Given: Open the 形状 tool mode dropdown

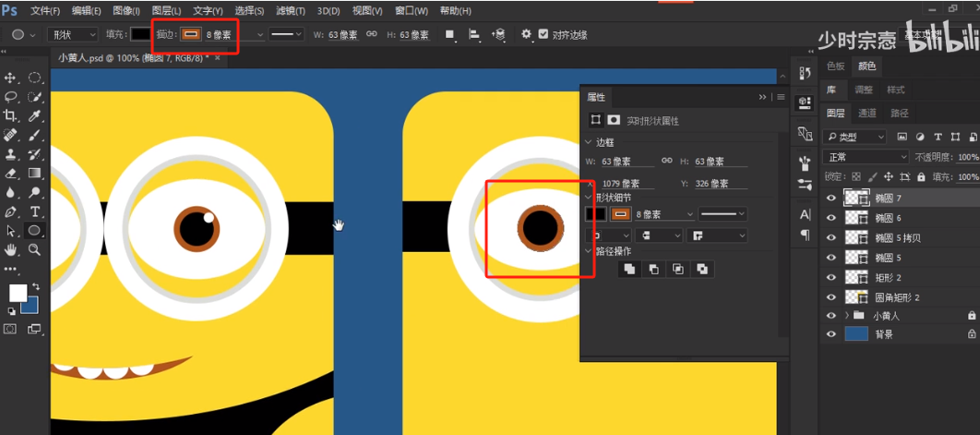Looking at the screenshot, I should click(x=73, y=35).
